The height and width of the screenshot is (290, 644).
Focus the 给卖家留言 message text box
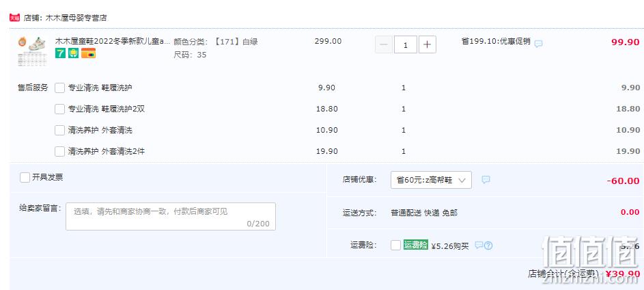click(171, 216)
